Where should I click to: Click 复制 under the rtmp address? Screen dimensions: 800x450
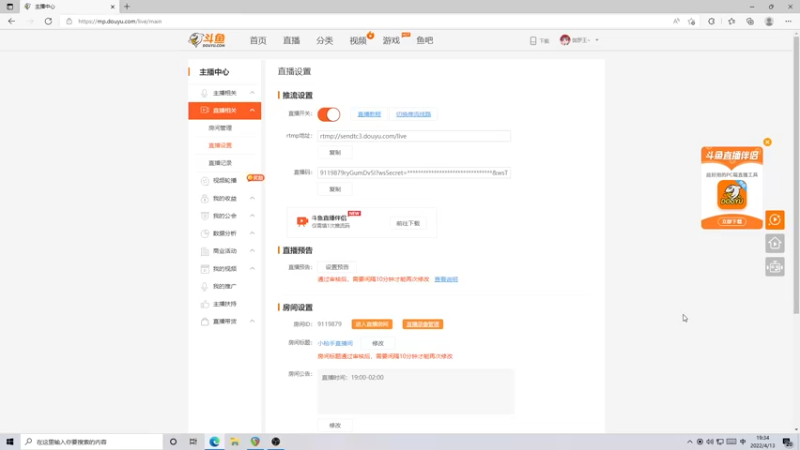pyautogui.click(x=335, y=153)
